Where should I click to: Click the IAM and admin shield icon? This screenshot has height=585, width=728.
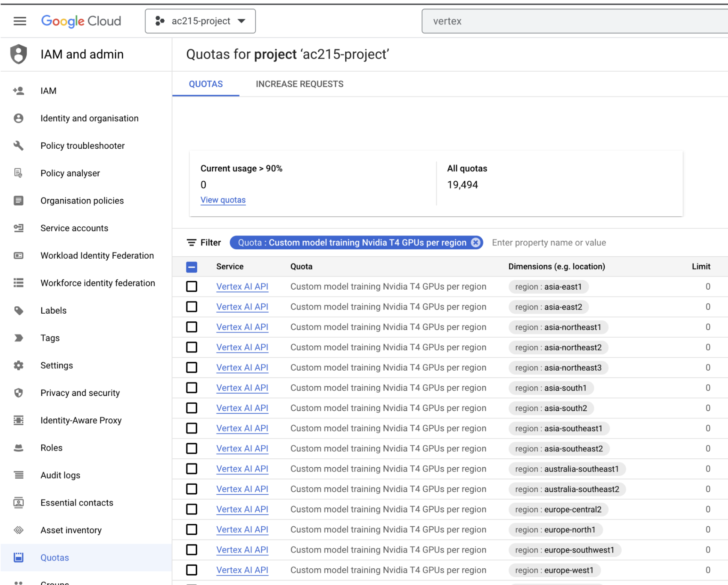coord(19,54)
